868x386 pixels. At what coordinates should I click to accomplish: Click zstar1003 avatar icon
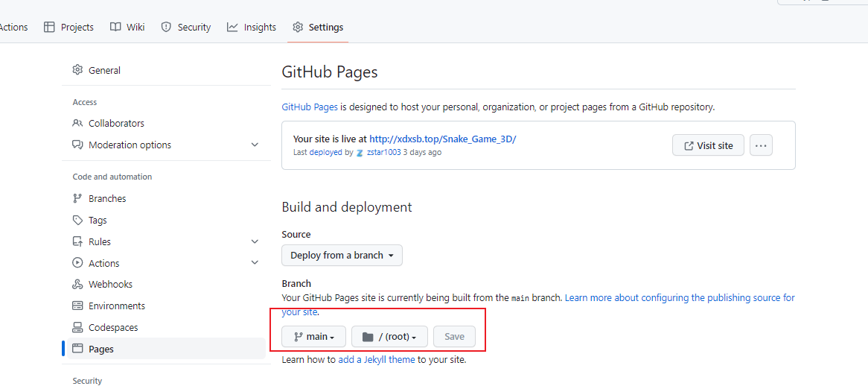click(360, 152)
